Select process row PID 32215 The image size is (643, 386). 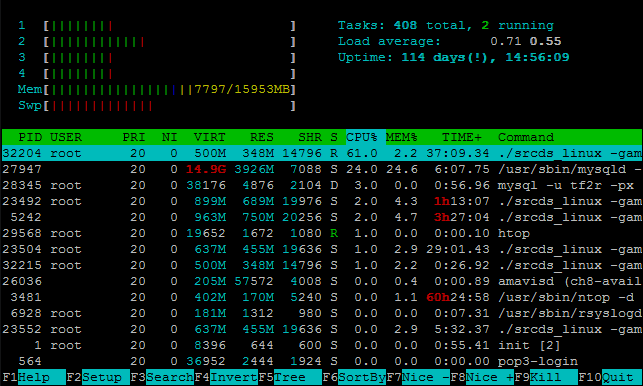[322, 265]
